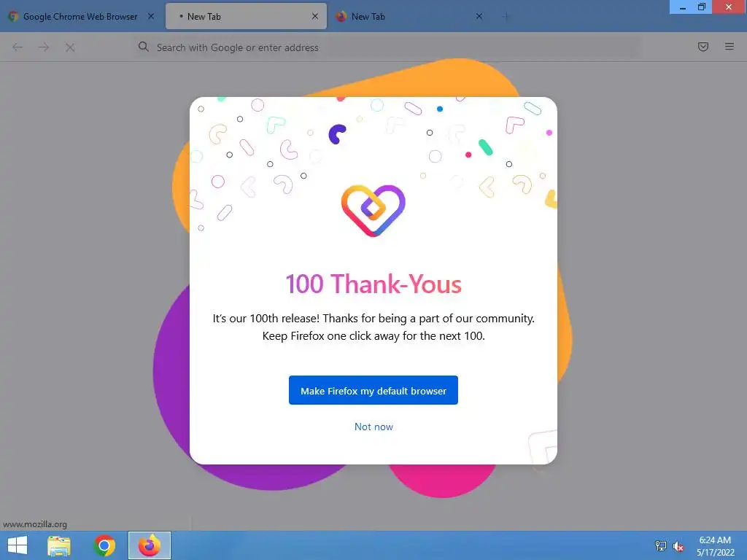747x560 pixels.
Task: Open a new tab with plus button
Action: point(506,17)
